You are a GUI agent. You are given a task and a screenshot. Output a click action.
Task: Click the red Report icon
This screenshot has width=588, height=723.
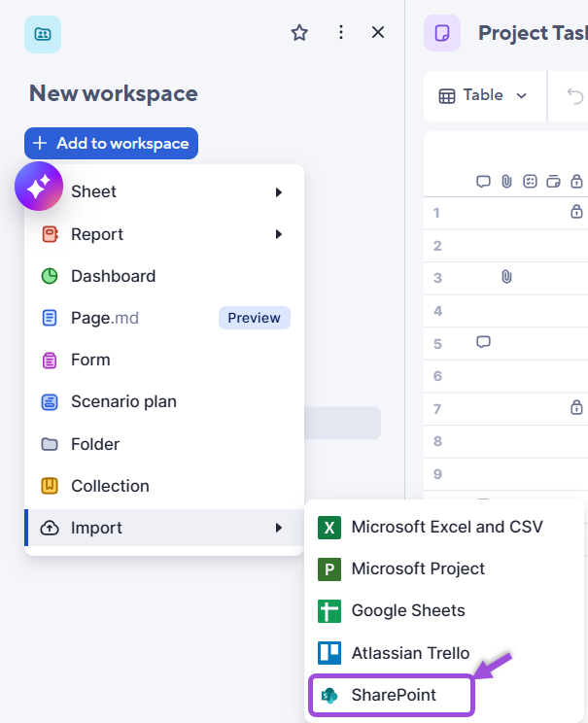click(50, 234)
